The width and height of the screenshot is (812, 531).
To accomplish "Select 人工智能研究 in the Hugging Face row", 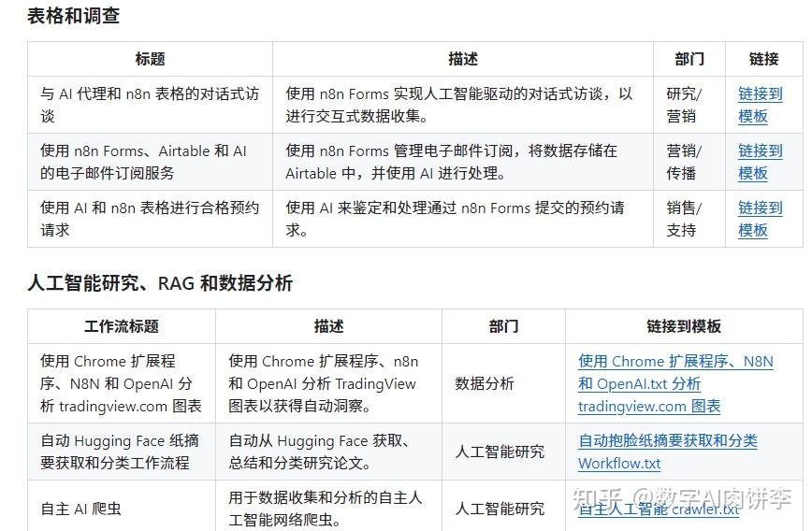I will click(503, 452).
